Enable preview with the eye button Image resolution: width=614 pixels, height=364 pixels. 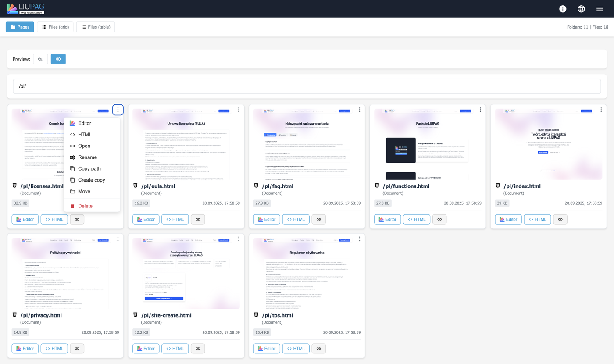click(x=58, y=59)
